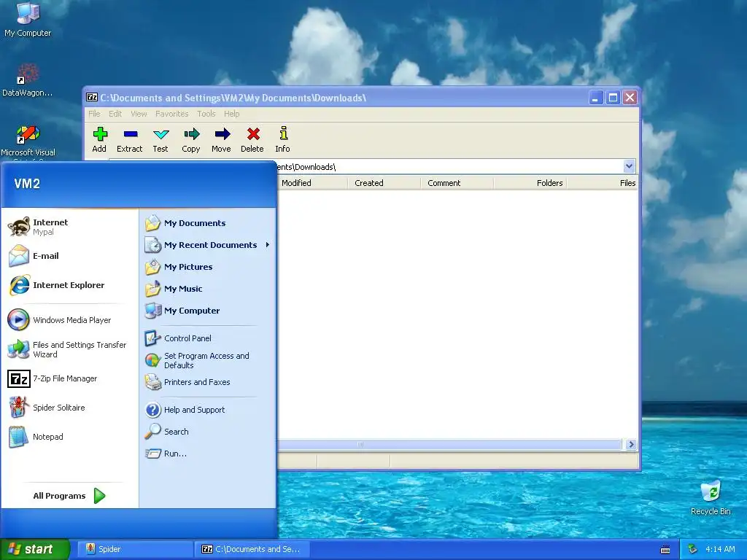Screen dimensions: 747x560
Task: Open Help and Support
Action: (185, 410)
